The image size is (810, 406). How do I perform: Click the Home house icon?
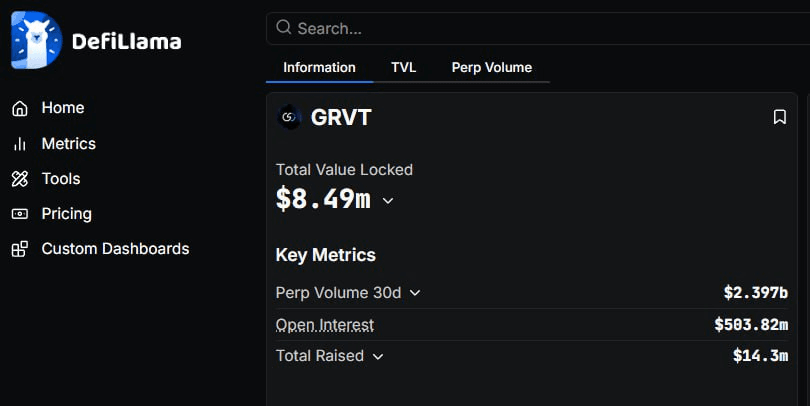click(20, 108)
